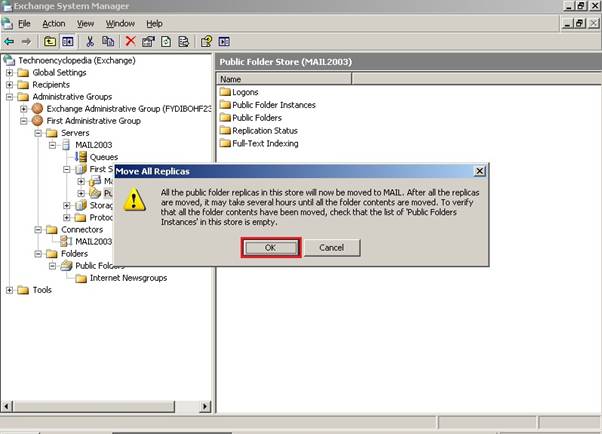Close the Move All Replicas dialog
Image resolution: width=602 pixels, height=434 pixels.
(x=480, y=171)
